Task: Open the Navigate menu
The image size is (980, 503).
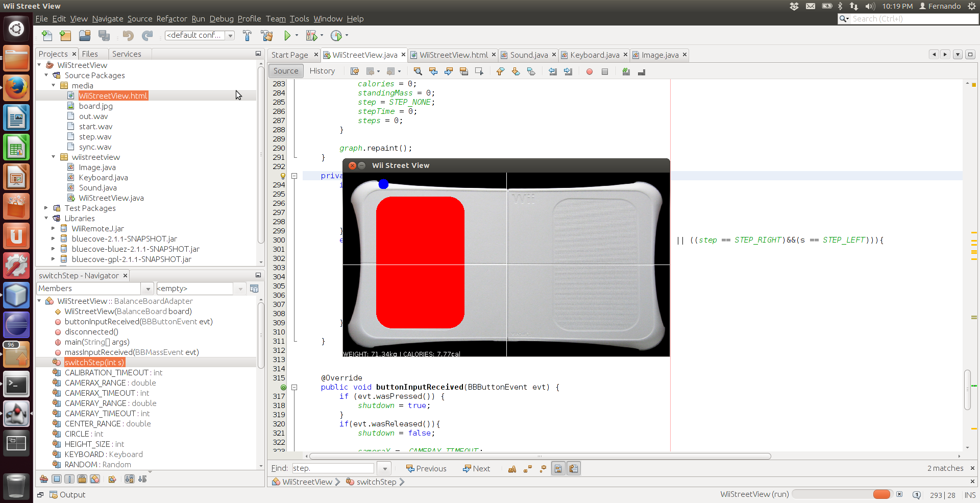Action: coord(108,19)
